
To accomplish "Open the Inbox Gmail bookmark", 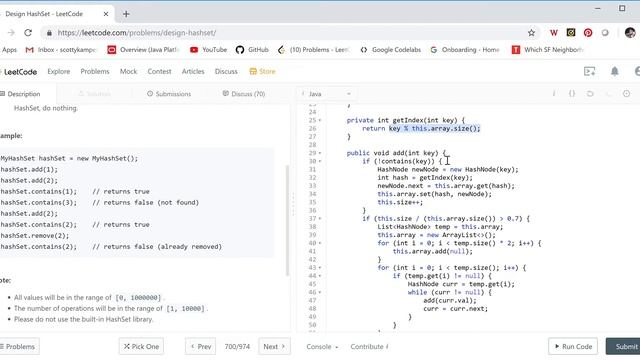I will (61, 50).
